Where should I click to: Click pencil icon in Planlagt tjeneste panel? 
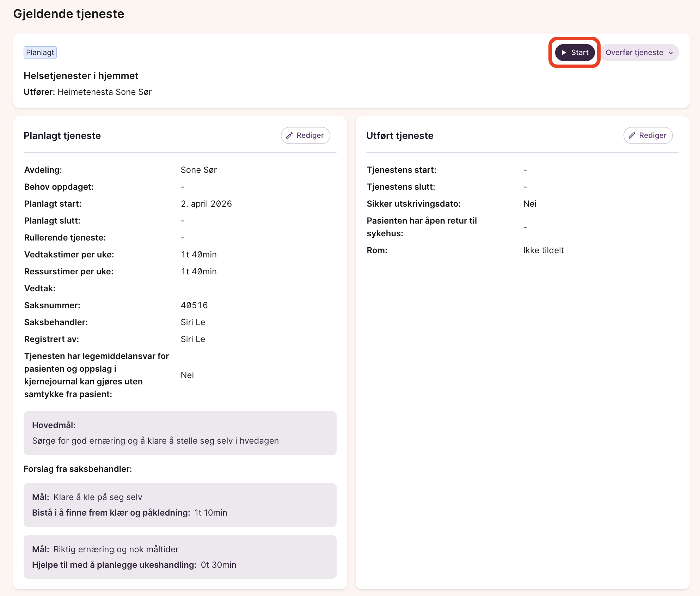coord(289,135)
